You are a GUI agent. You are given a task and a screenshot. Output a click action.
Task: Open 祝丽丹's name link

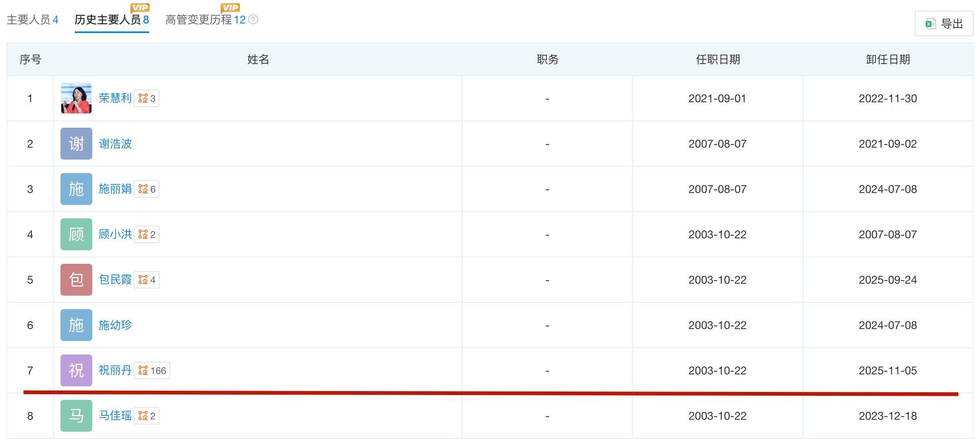click(x=115, y=370)
